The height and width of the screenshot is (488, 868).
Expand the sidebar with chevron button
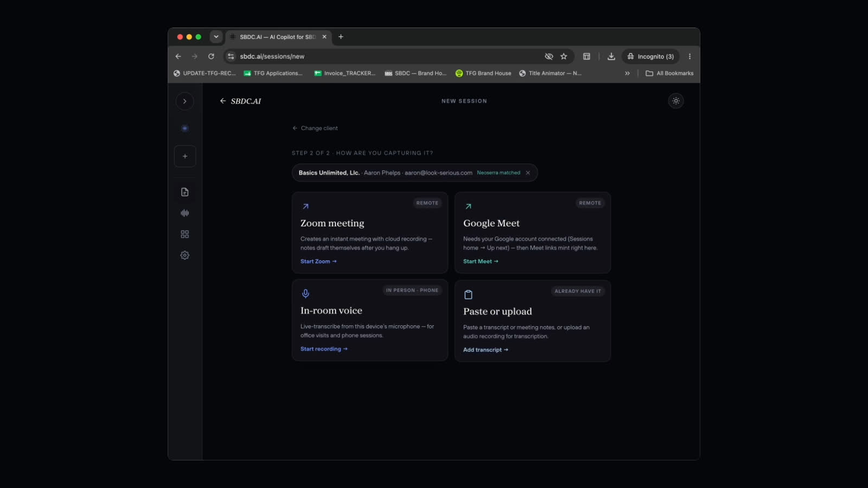click(184, 101)
